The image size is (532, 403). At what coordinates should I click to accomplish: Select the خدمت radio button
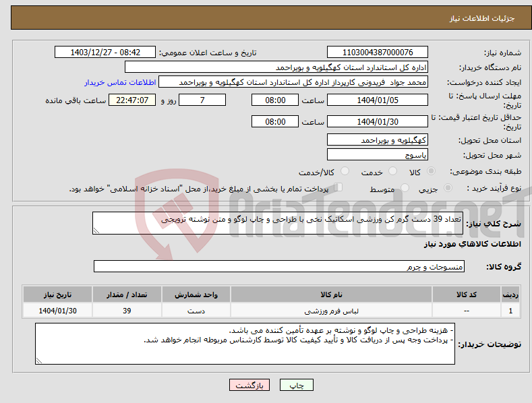click(x=392, y=171)
